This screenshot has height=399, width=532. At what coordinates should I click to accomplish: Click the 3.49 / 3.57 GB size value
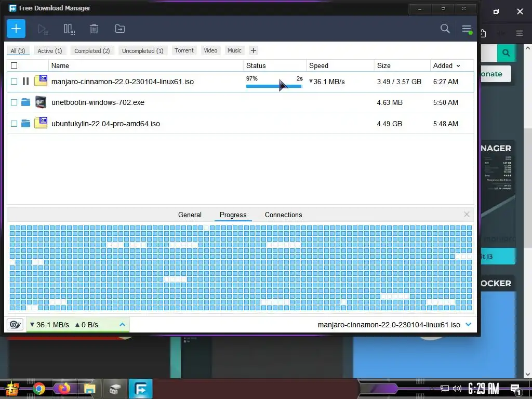pyautogui.click(x=399, y=82)
